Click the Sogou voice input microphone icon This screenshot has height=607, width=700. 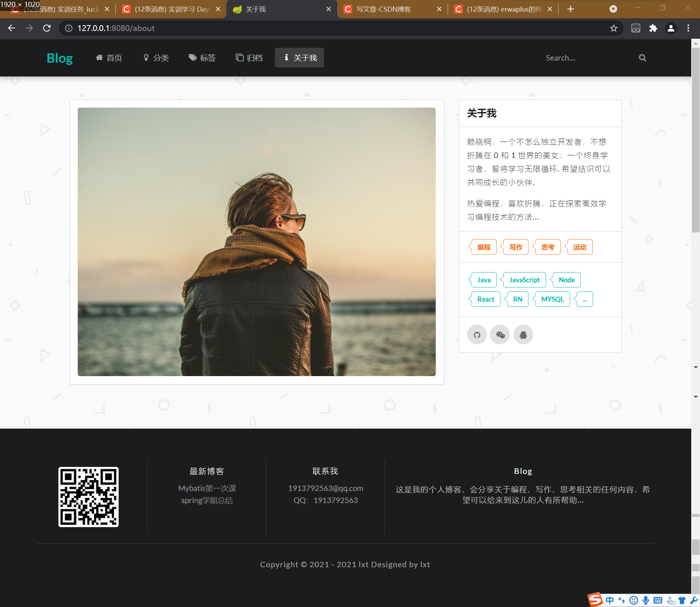pos(646,600)
